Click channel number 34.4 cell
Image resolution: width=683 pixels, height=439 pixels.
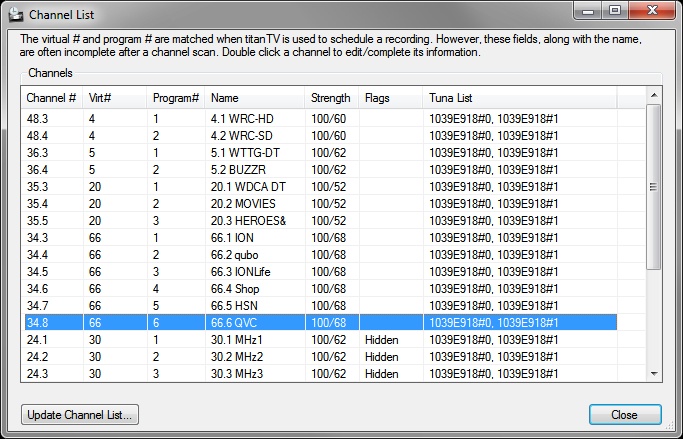[37, 255]
